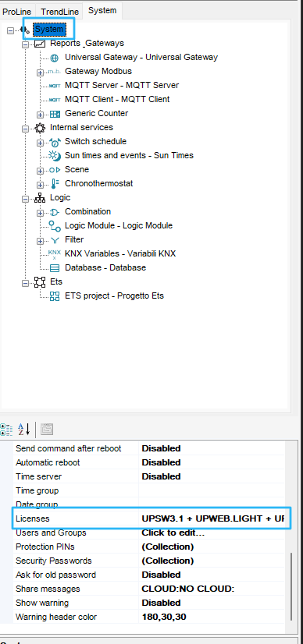Expand the Gateway Modbus node
The width and height of the screenshot is (303, 644).
coord(40,73)
